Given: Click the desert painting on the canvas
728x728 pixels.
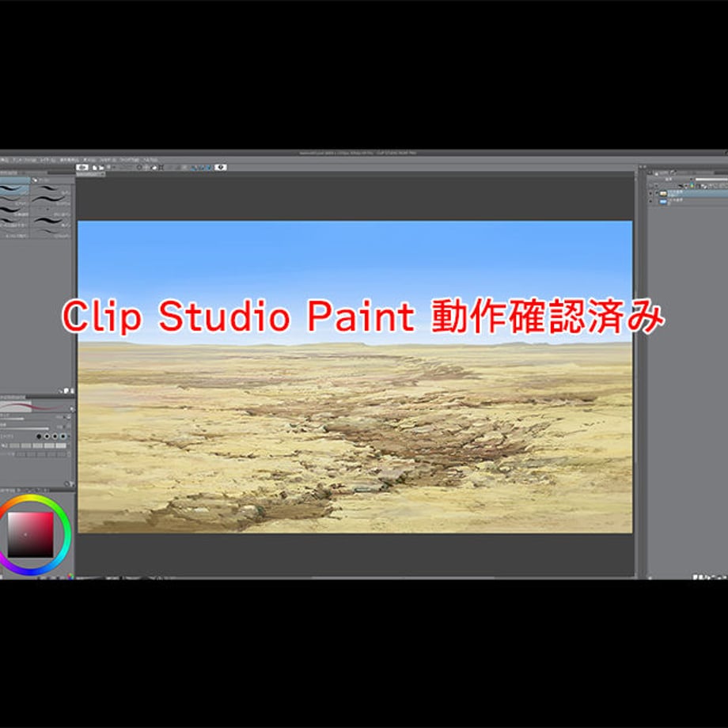Looking at the screenshot, I should pyautogui.click(x=355, y=377).
